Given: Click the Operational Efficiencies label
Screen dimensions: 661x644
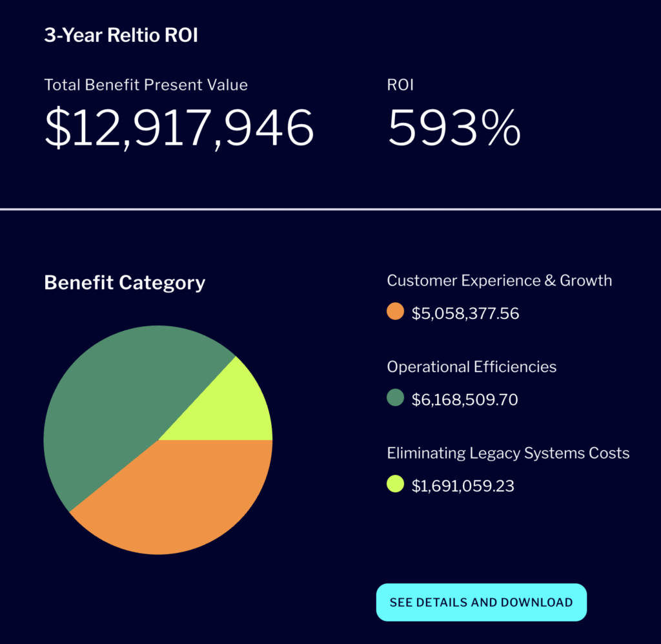Looking at the screenshot, I should [471, 367].
